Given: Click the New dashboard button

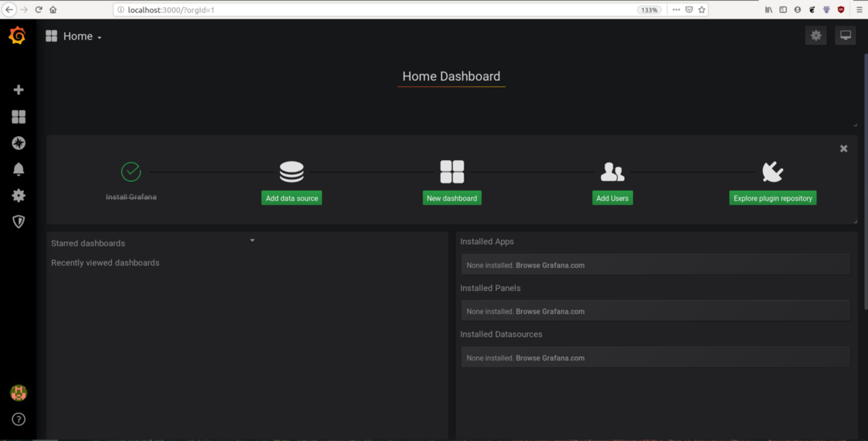Looking at the screenshot, I should click(452, 198).
